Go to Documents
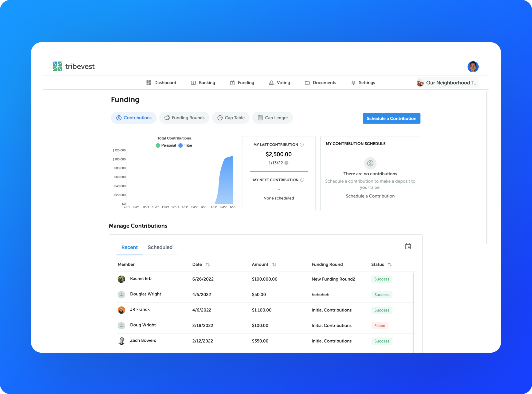The width and height of the screenshot is (532, 394). tap(320, 83)
